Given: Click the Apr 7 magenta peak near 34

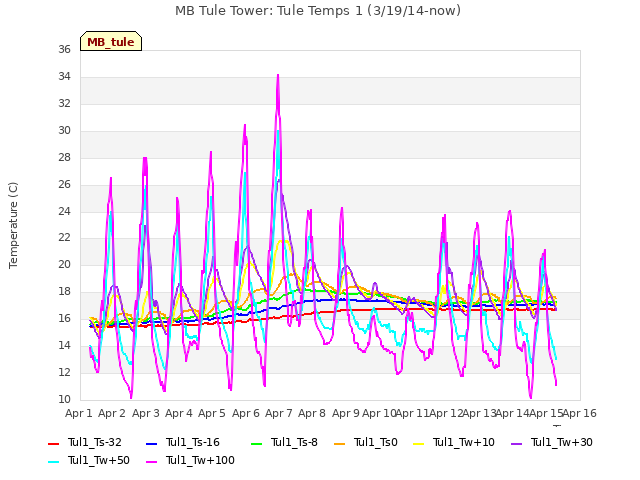Looking at the screenshot, I should point(278,76).
